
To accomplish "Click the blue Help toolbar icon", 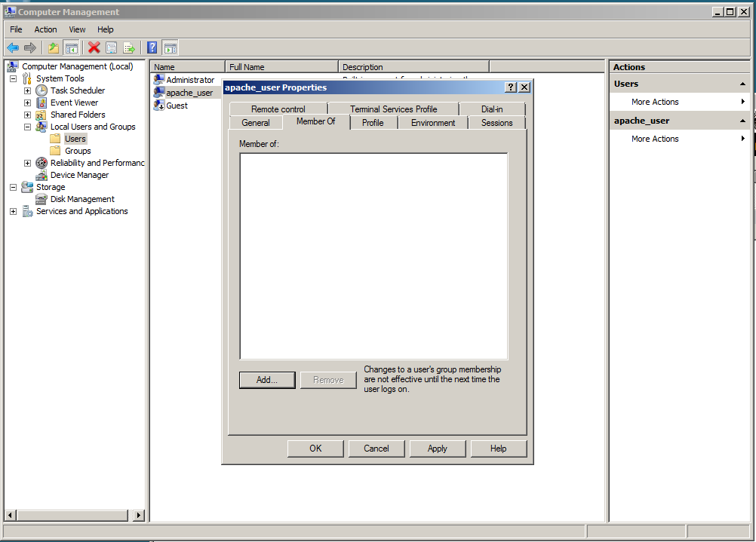I will click(152, 47).
